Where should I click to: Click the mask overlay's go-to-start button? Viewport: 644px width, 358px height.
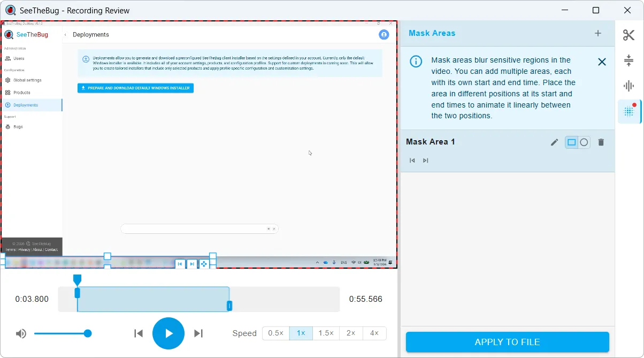(x=180, y=264)
